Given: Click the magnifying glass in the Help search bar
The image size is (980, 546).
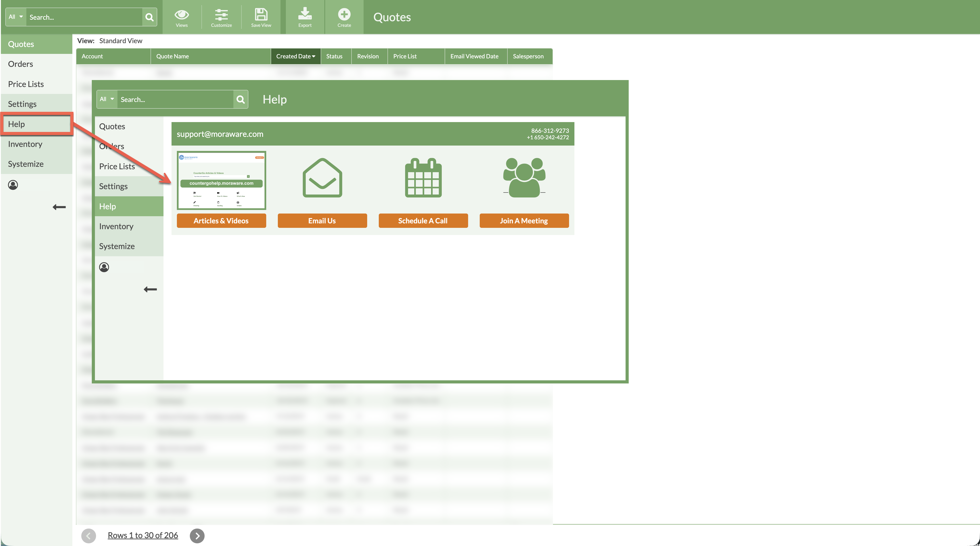Looking at the screenshot, I should click(241, 99).
